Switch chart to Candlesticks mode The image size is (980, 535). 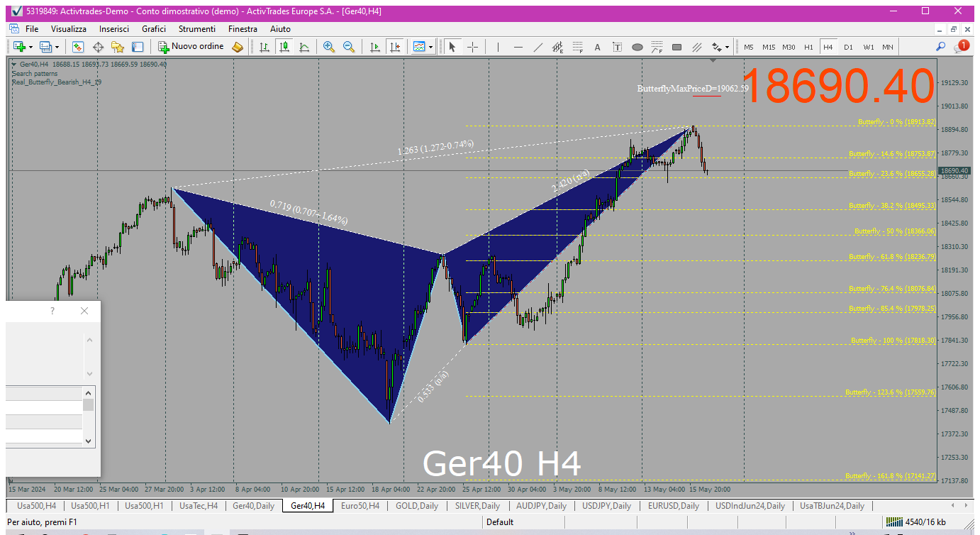point(284,47)
